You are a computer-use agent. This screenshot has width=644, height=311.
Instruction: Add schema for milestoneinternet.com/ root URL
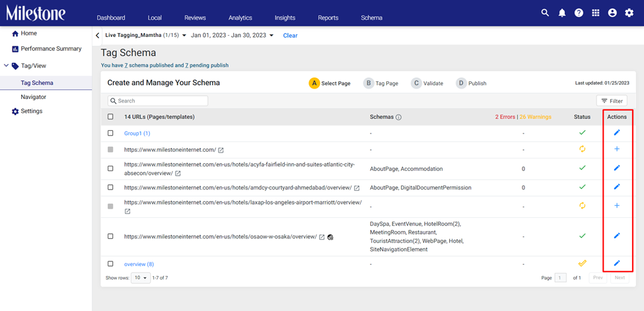tap(616, 149)
